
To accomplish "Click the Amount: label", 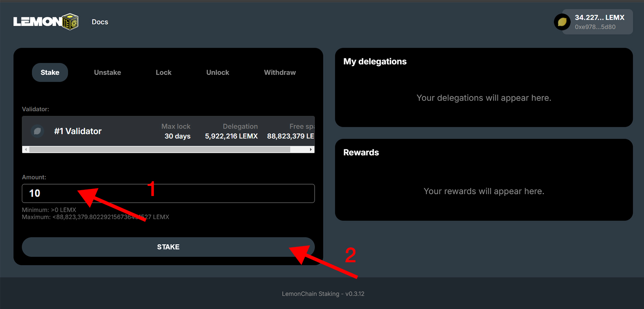I will (34, 177).
